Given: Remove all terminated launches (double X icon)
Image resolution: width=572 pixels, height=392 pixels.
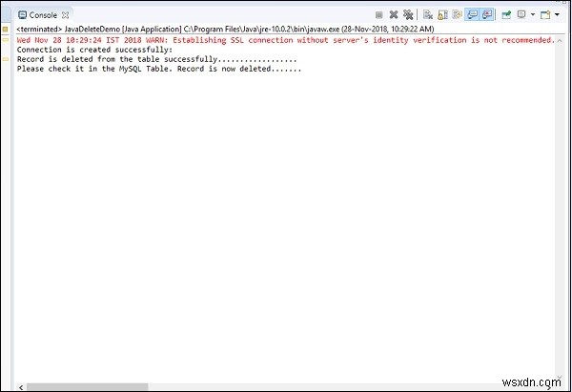Looking at the screenshot, I should (408, 15).
